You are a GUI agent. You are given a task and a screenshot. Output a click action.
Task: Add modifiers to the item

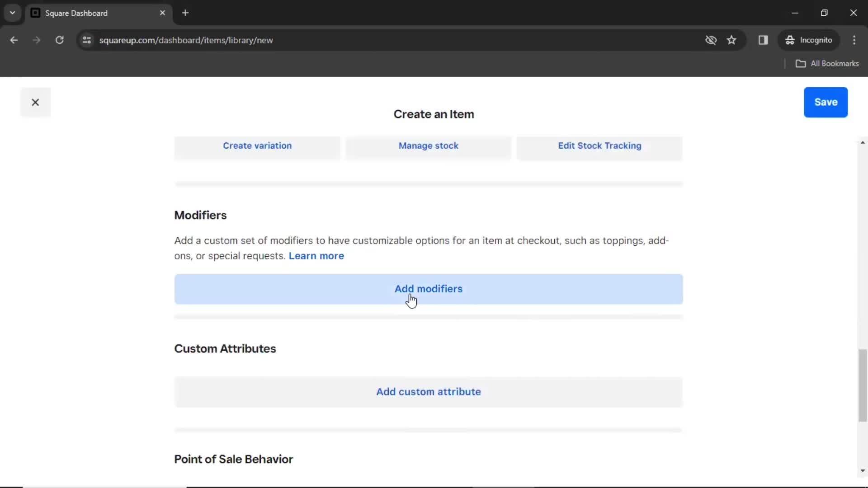(x=429, y=289)
